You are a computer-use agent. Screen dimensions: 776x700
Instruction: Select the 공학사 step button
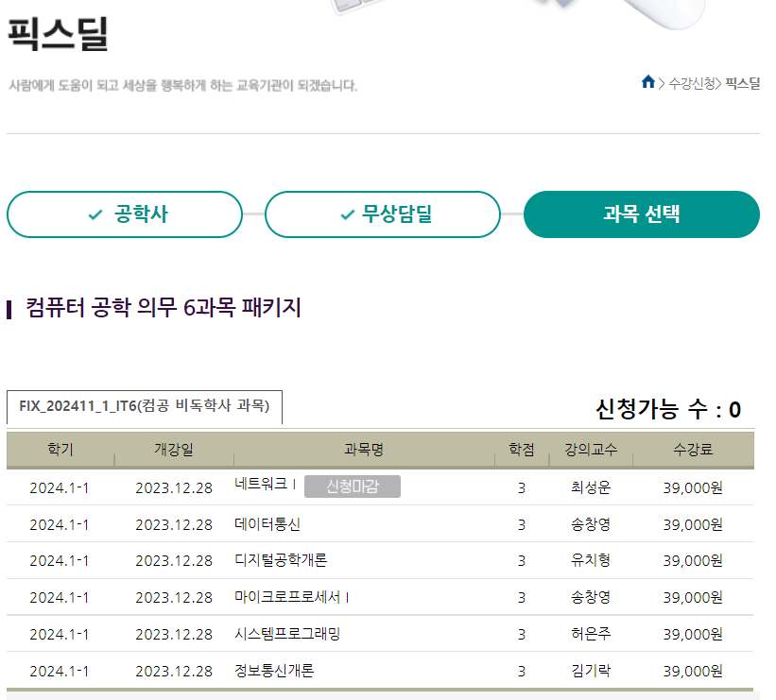point(125,214)
